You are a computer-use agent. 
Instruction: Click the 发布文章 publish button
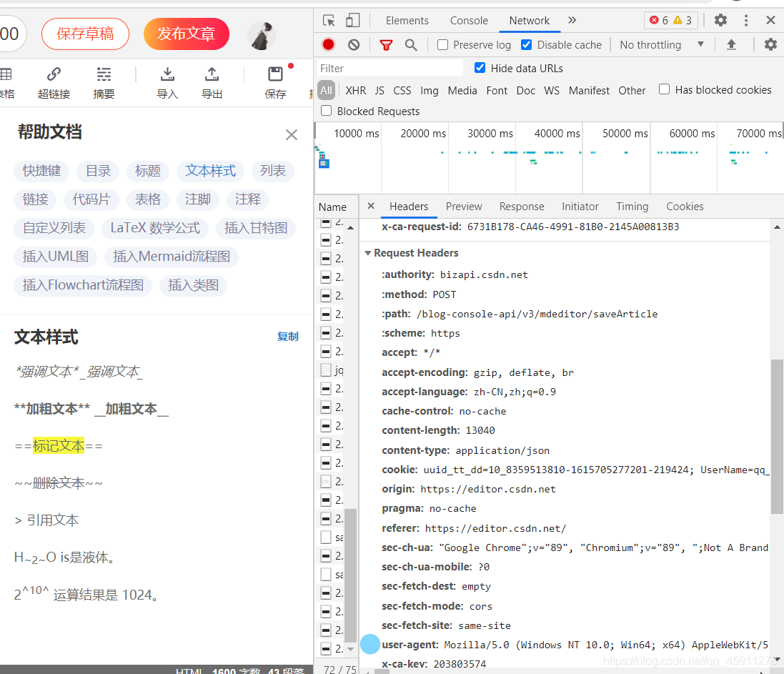pos(186,34)
